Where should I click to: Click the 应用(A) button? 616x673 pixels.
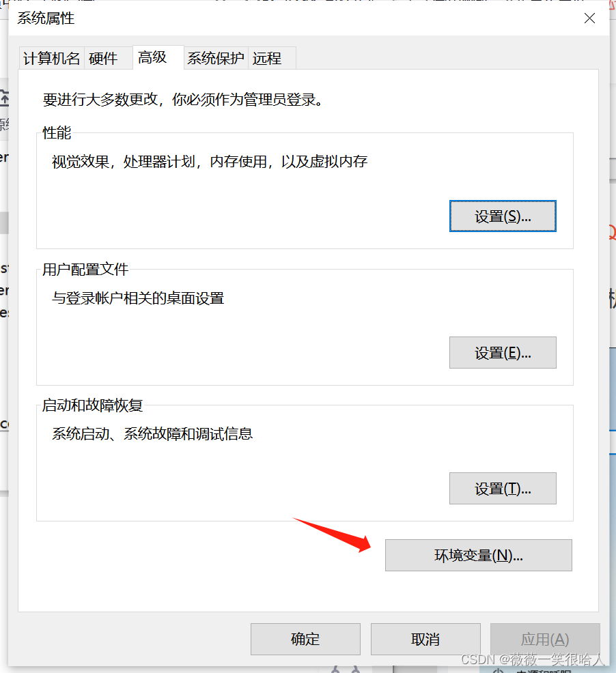[544, 639]
